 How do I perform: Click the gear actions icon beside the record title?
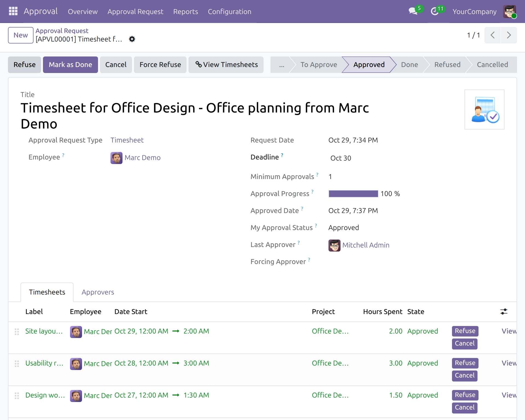tap(132, 39)
